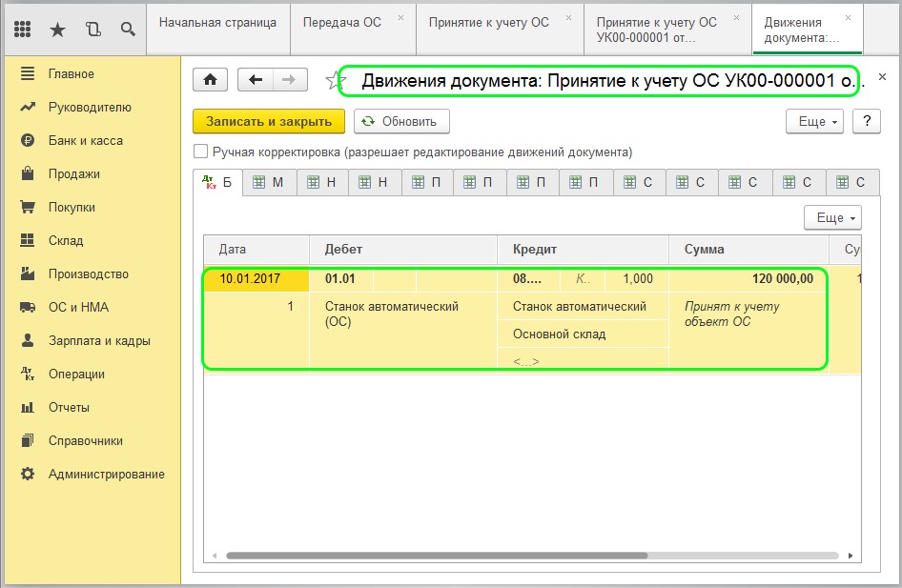The image size is (902, 588).
Task: Expand the Еще menu above the table
Action: [831, 217]
